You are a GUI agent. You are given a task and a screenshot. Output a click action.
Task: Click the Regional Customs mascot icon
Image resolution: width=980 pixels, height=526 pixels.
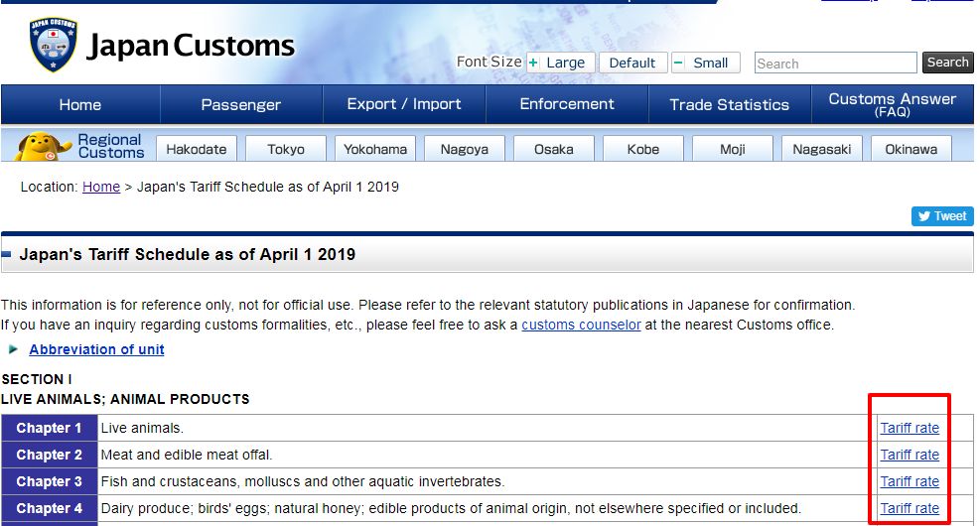point(43,147)
